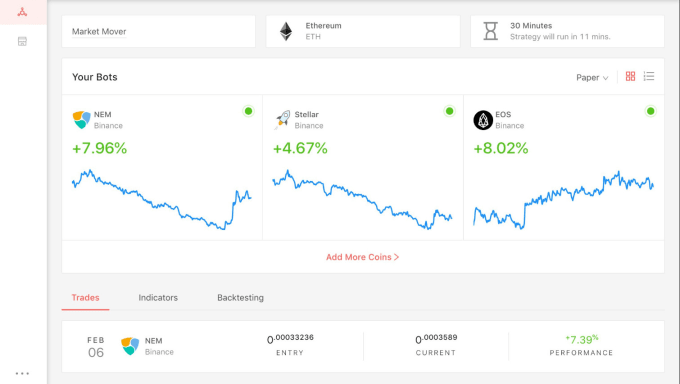Click the Your Bots heading
This screenshot has height=384, width=680.
coord(95,77)
